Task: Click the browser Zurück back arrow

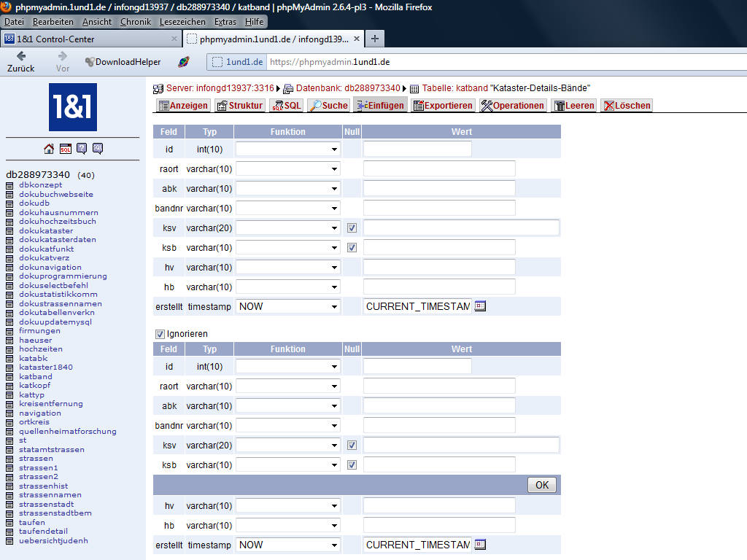Action: (21, 56)
